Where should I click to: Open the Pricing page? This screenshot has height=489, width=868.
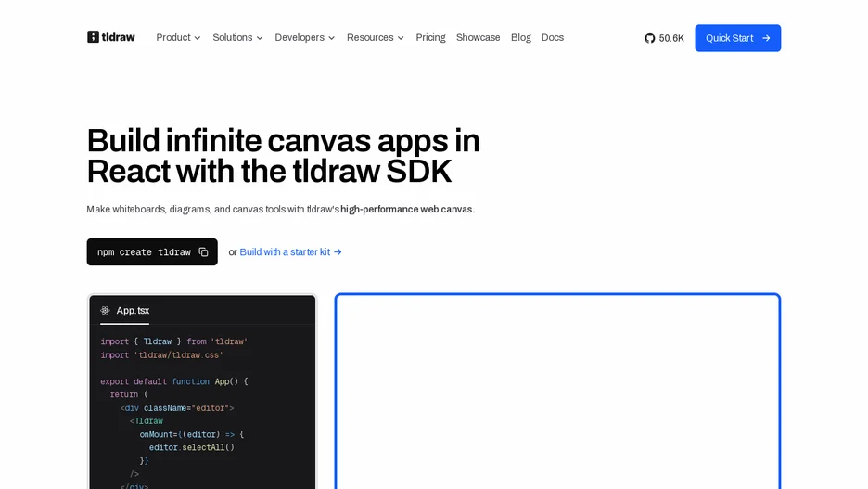click(x=430, y=38)
